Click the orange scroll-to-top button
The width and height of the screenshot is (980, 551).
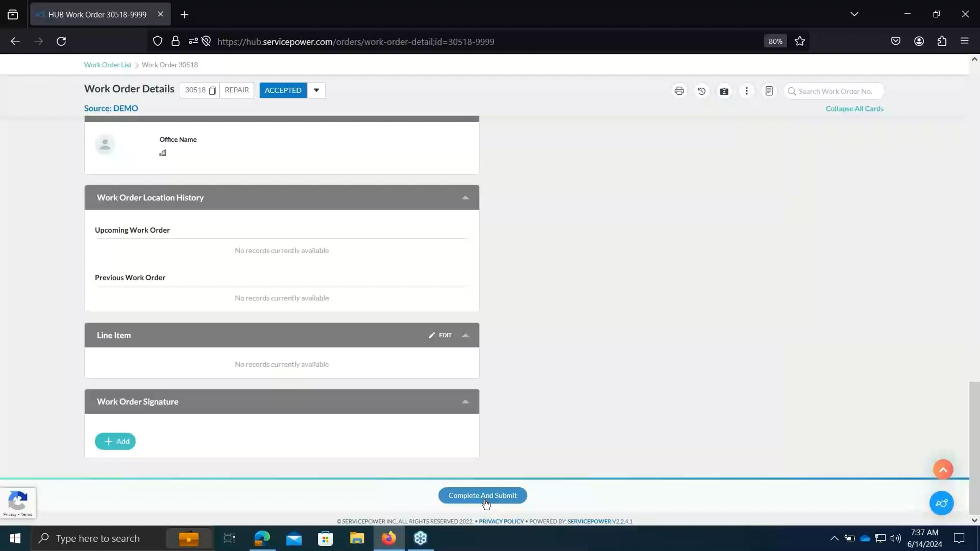(943, 470)
